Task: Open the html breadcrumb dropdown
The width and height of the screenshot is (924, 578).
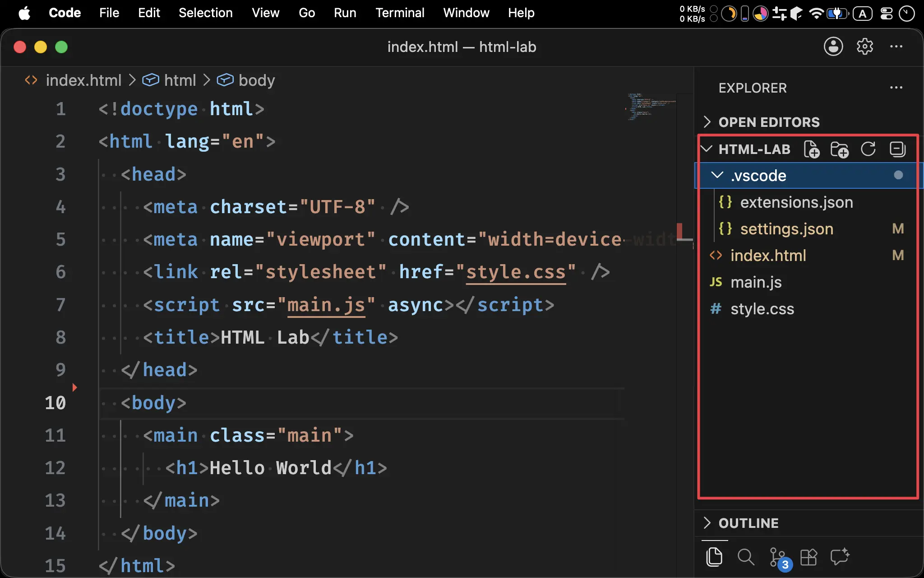Action: click(180, 80)
